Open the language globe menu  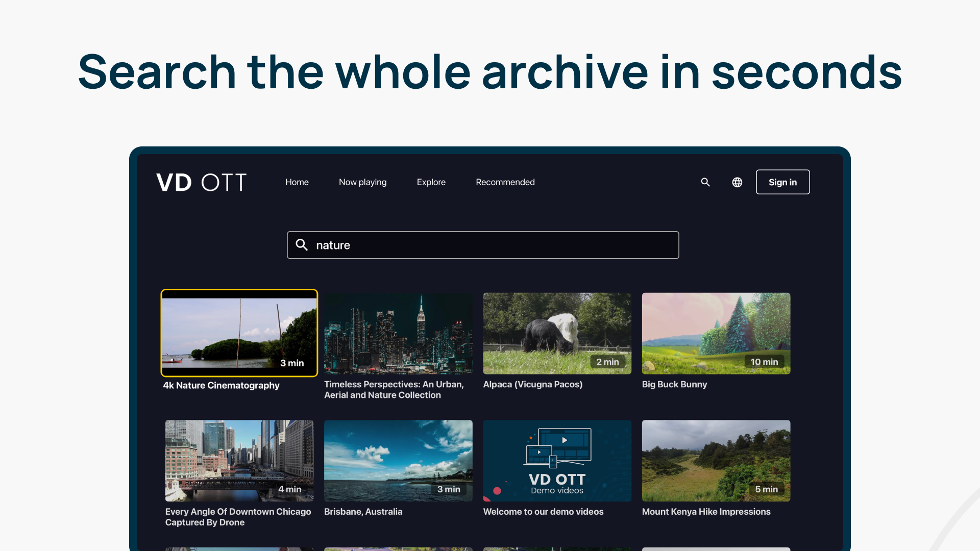click(737, 182)
